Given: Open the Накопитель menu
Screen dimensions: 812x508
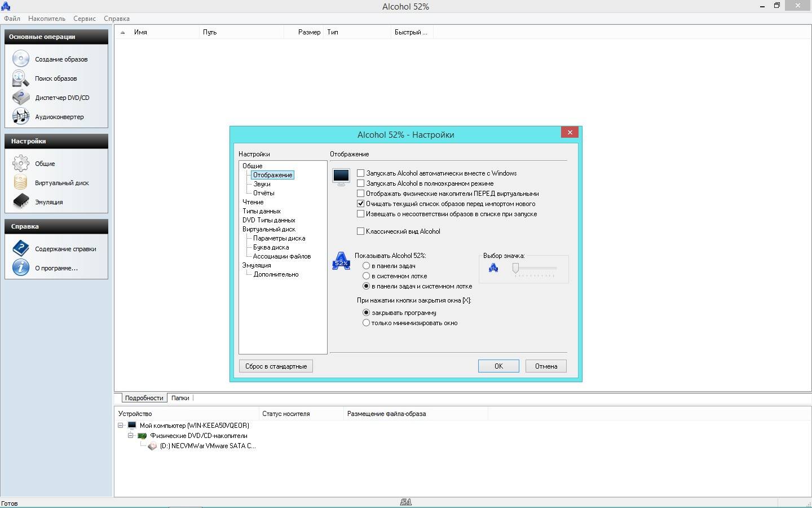Looking at the screenshot, I should pos(47,18).
